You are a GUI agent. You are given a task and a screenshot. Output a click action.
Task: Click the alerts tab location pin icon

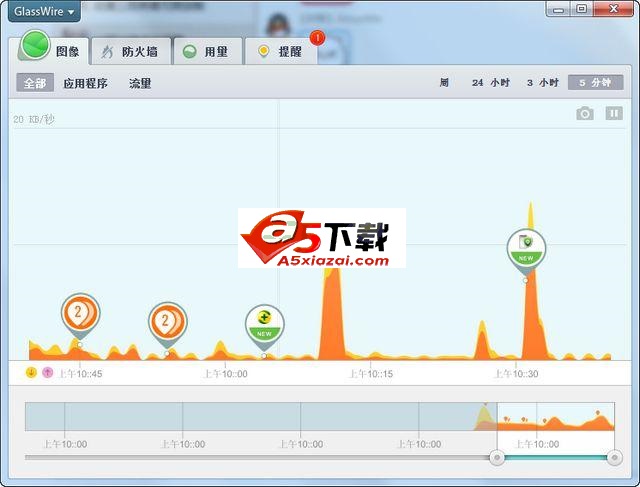coord(264,51)
